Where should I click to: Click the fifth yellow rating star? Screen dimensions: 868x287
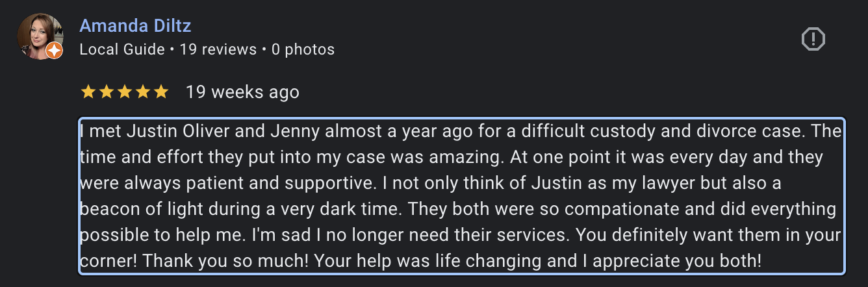click(x=160, y=92)
